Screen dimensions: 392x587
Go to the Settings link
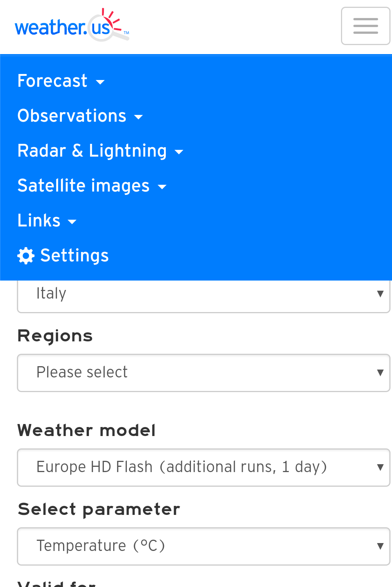74,255
